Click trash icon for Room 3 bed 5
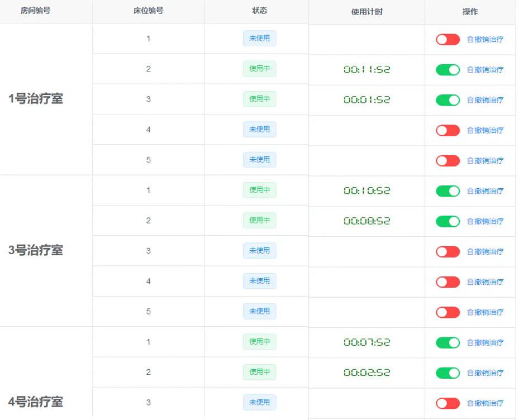This screenshot has height=420, width=519. click(x=470, y=313)
